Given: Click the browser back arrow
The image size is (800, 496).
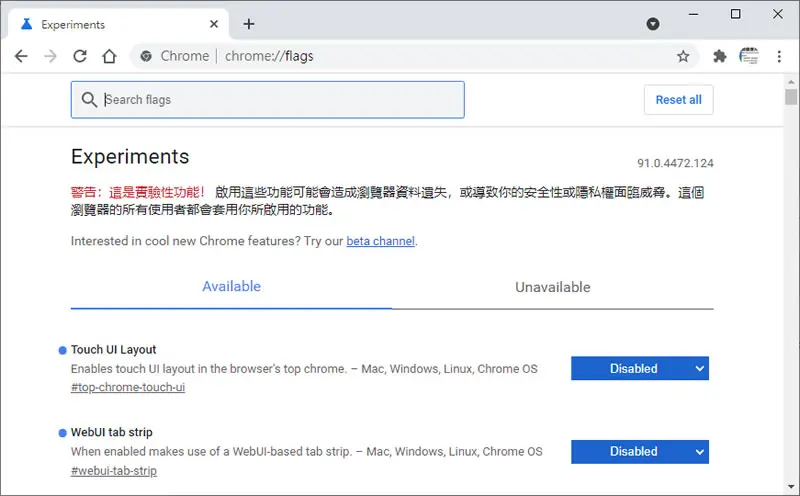Looking at the screenshot, I should pos(21,56).
